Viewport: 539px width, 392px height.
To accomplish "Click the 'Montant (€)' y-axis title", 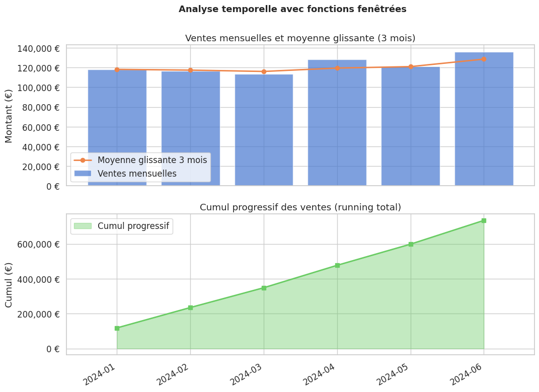I will [x=9, y=116].
